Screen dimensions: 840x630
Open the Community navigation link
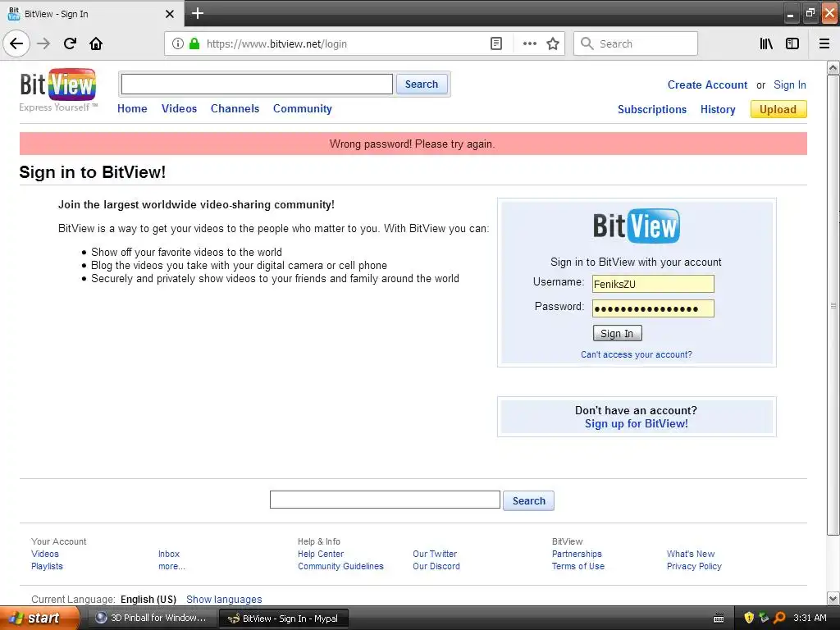click(303, 108)
